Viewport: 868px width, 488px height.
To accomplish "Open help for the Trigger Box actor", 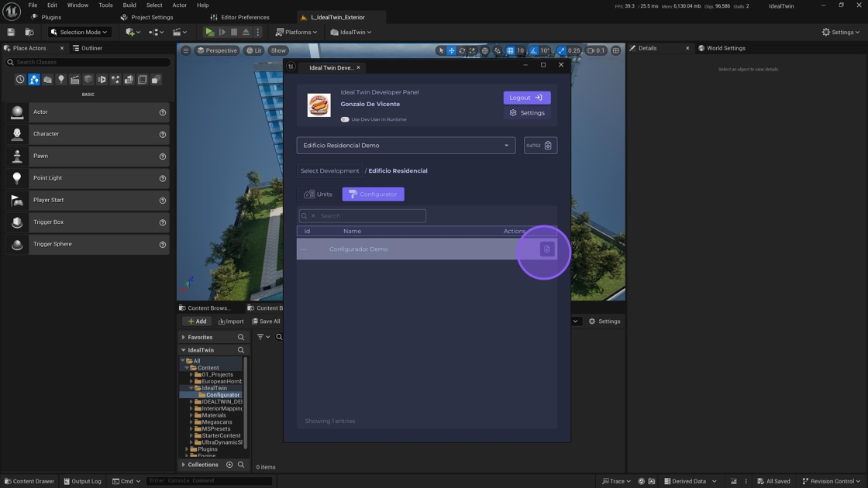I will pyautogui.click(x=163, y=222).
